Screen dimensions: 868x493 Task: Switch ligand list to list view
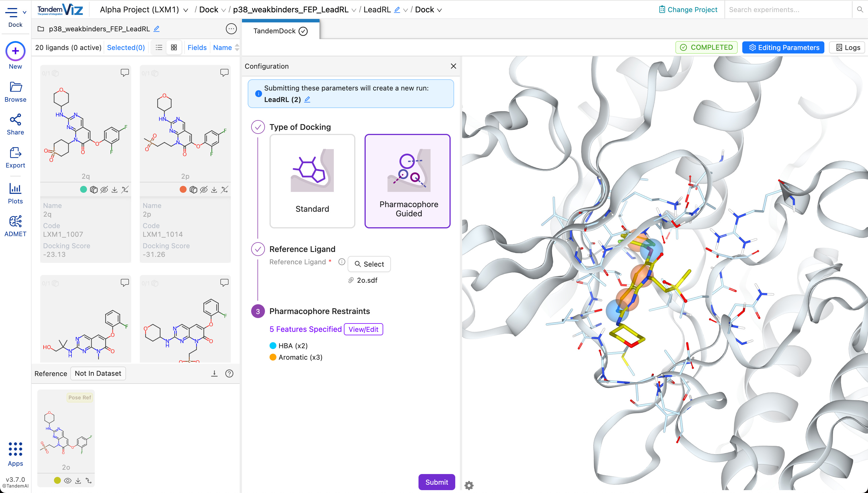point(159,47)
